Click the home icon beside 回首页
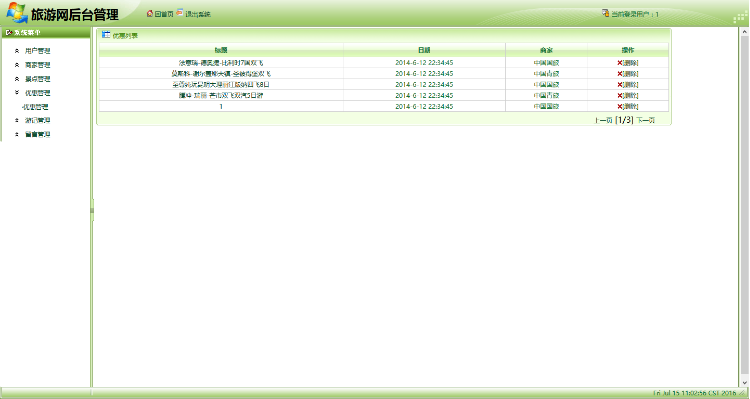Screen dimensions: 750x399 (150, 13)
